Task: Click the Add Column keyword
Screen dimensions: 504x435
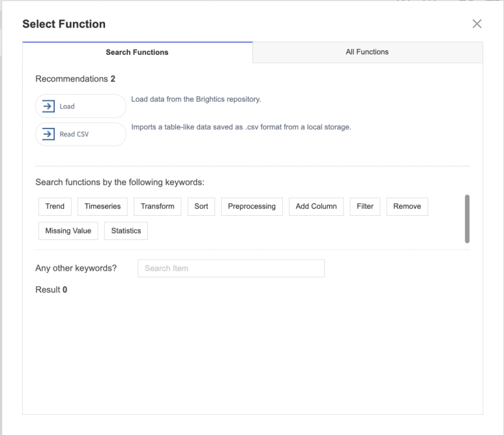Action: click(x=316, y=207)
